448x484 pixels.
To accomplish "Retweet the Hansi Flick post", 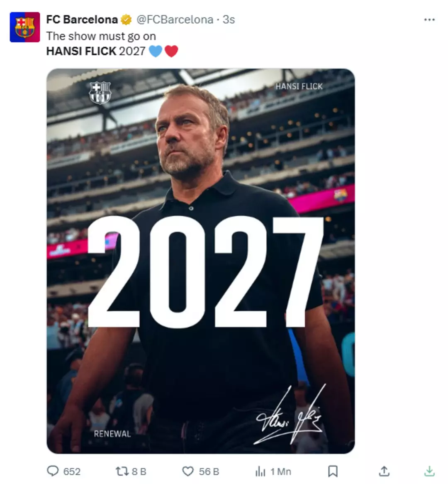I will (x=122, y=472).
